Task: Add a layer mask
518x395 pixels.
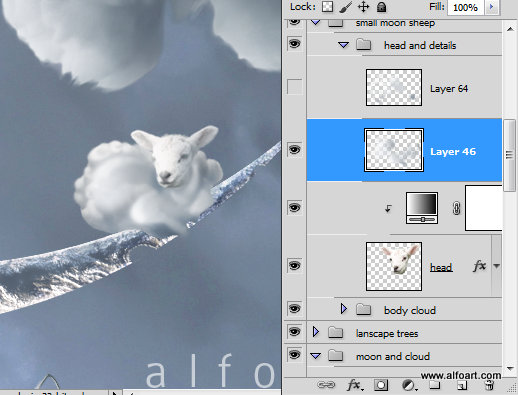Action: (x=381, y=386)
